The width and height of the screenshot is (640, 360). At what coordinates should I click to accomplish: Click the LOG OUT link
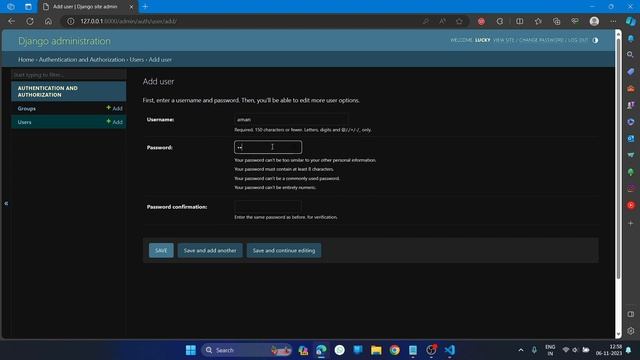pos(578,40)
